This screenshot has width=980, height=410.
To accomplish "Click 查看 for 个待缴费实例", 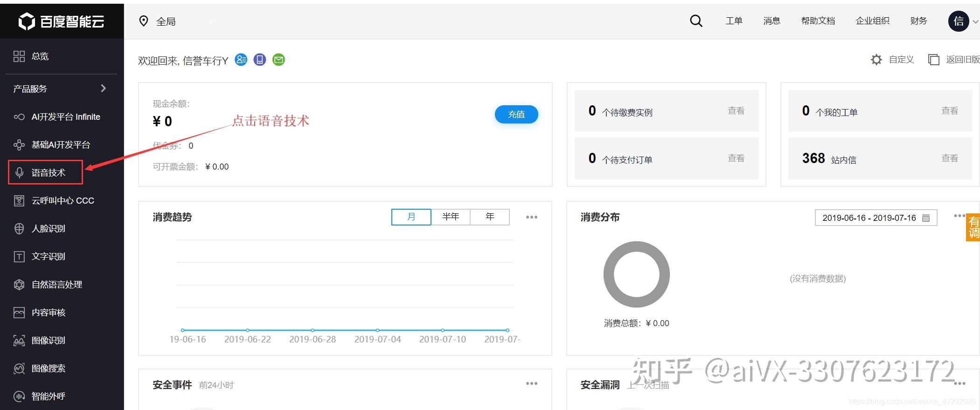I will (x=736, y=111).
